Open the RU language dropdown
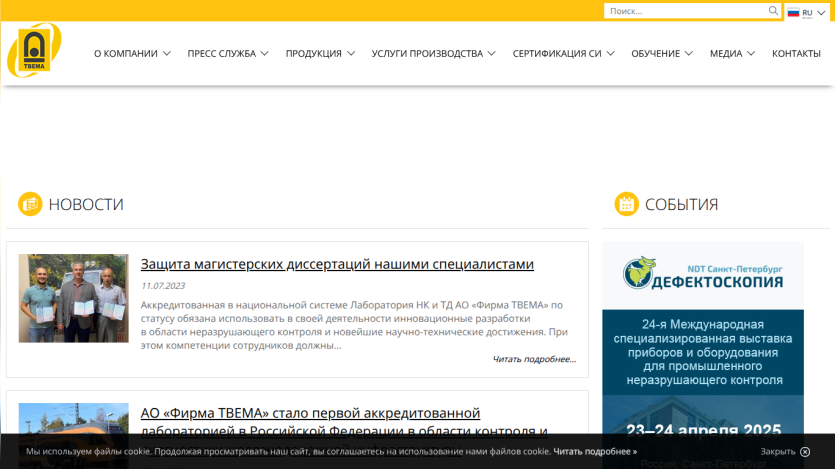 pyautogui.click(x=807, y=13)
